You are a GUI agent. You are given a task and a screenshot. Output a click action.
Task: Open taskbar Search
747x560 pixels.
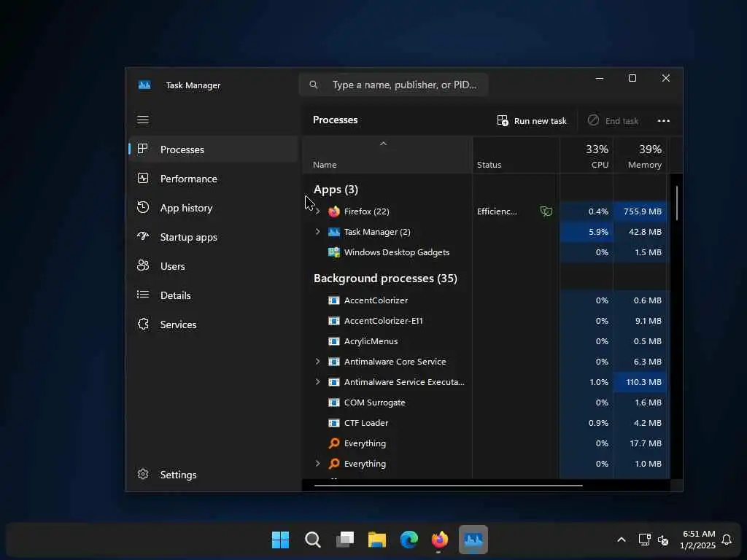tap(312, 540)
